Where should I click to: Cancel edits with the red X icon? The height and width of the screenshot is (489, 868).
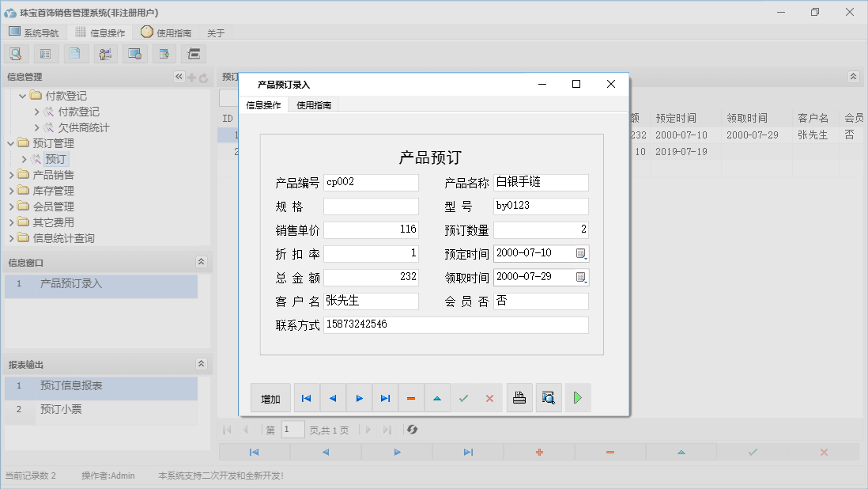488,397
